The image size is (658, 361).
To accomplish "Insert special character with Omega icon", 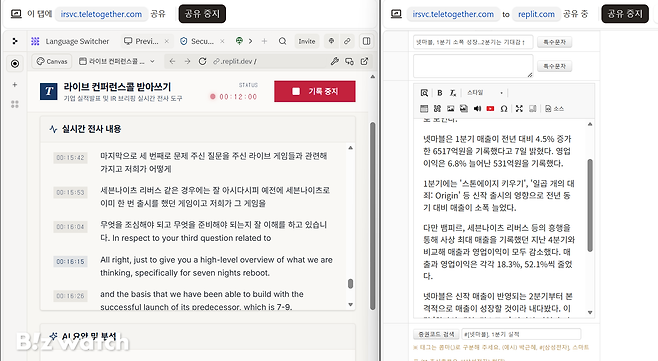I will 504,108.
